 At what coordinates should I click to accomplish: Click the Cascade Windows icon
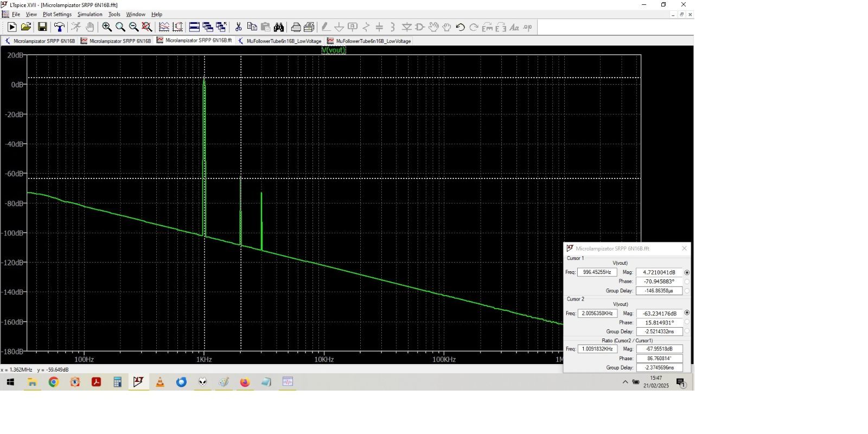(x=207, y=27)
